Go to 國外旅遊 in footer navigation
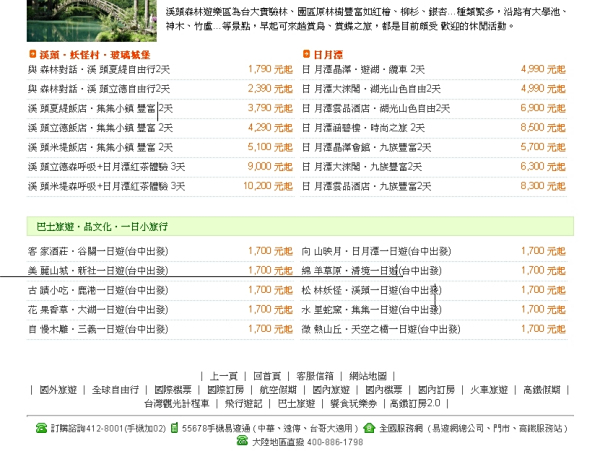 [x=58, y=390]
